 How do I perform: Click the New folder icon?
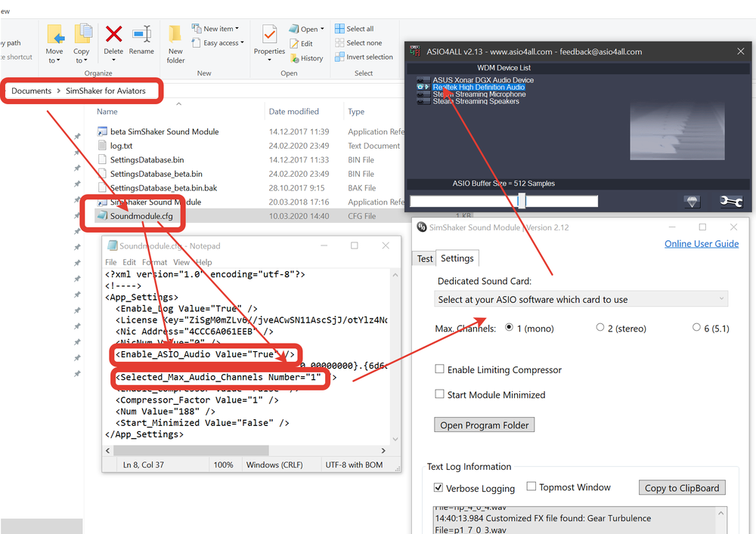pyautogui.click(x=175, y=34)
